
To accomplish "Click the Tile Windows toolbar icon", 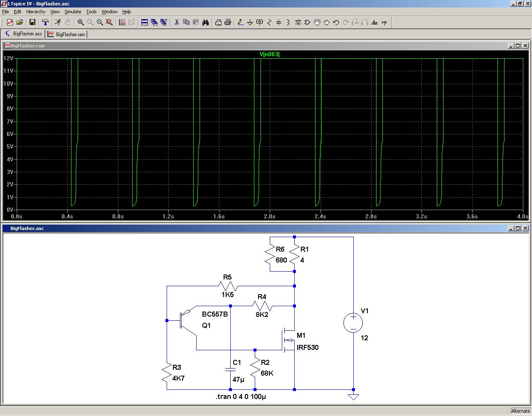I will click(145, 22).
